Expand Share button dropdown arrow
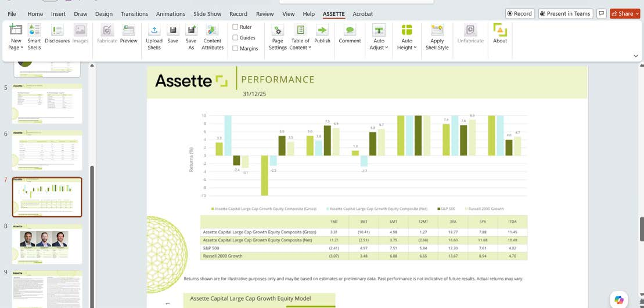The width and height of the screenshot is (644, 308). click(637, 14)
